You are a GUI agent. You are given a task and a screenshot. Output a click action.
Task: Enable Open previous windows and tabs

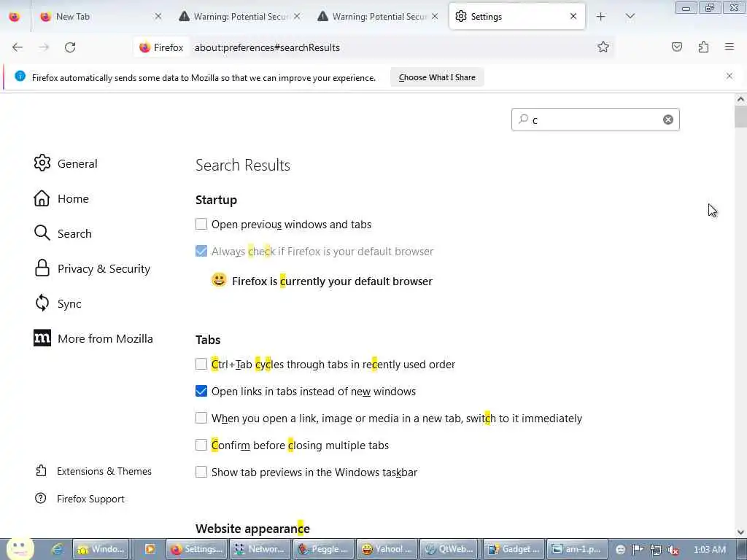point(201,224)
